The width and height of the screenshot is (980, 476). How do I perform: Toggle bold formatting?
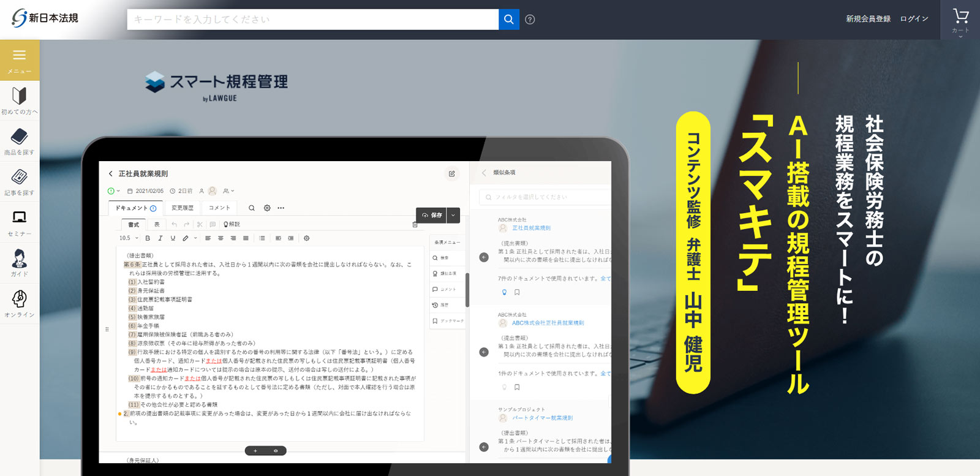point(148,238)
